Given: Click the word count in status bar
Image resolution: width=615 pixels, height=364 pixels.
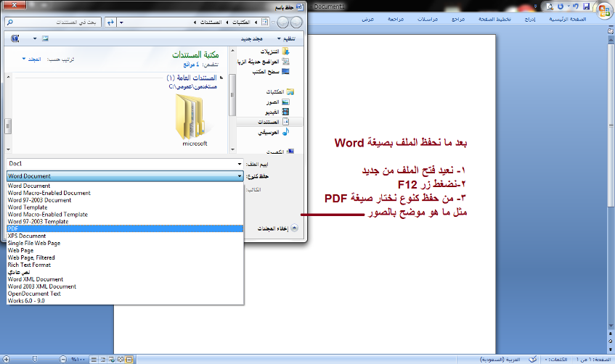Looking at the screenshot, I should 556,360.
